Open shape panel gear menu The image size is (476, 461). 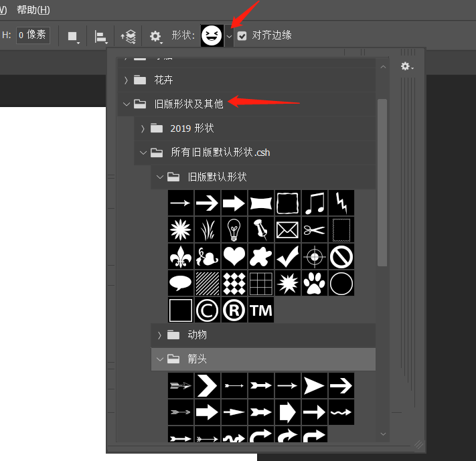[407, 66]
